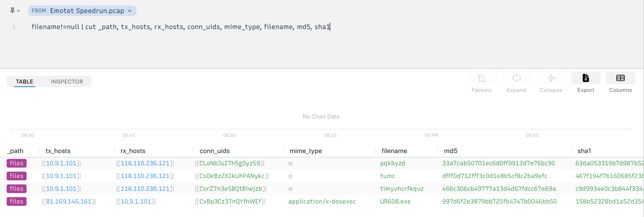Click the null mime_type symbol in tumc row
Image resolution: width=644 pixels, height=217 pixels.
coord(290,176)
